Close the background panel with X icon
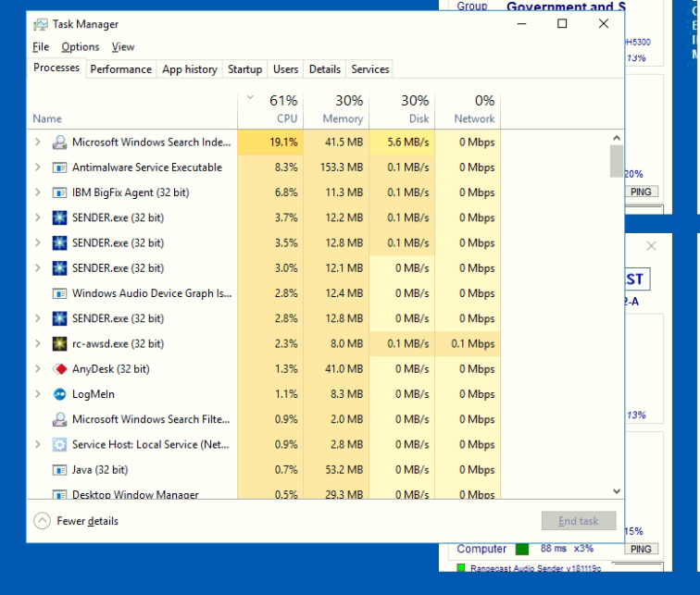This screenshot has height=595, width=700. 651,246
